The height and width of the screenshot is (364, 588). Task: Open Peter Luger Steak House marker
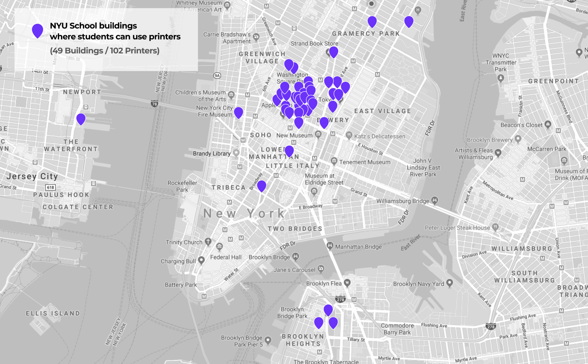click(x=495, y=227)
